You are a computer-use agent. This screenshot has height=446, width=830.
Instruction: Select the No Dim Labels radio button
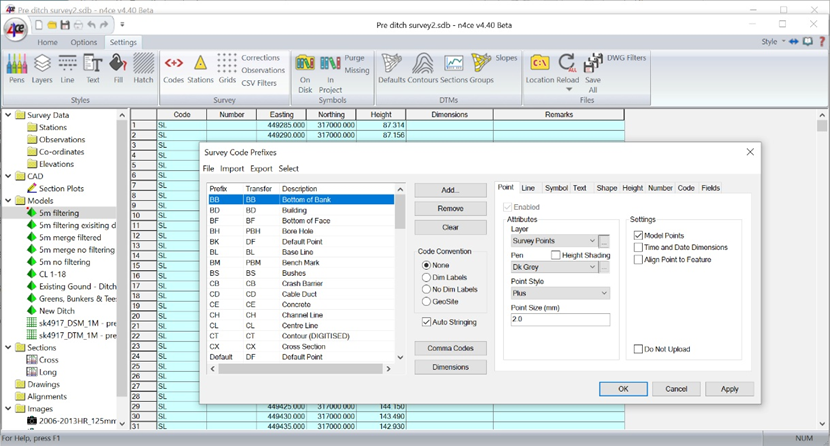426,289
